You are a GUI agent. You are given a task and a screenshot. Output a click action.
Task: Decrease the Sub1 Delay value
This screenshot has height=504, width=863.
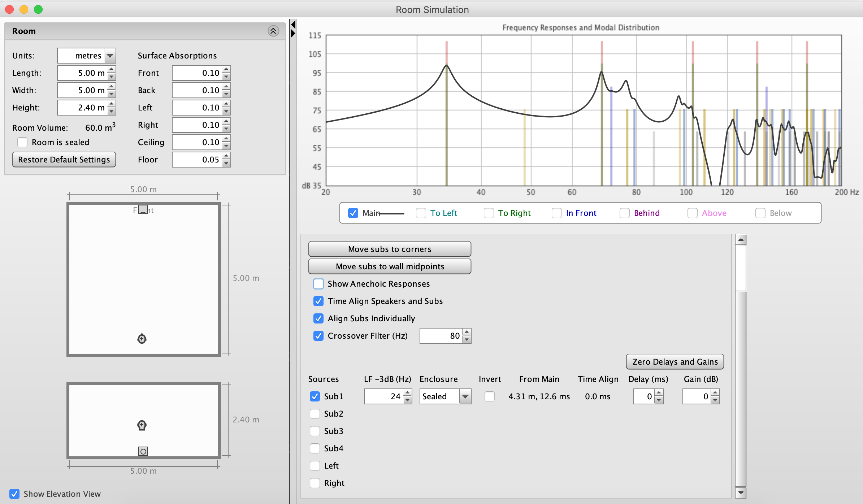(659, 400)
